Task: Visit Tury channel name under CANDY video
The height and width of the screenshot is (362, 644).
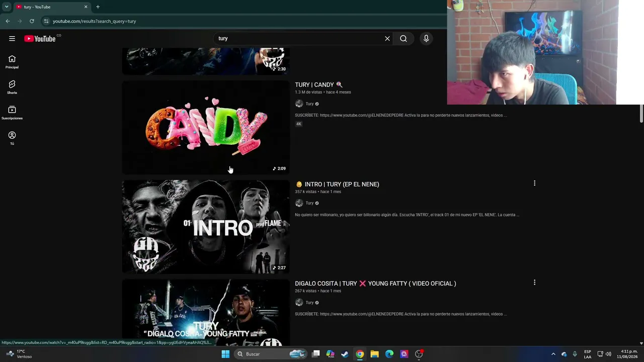Action: 309,104
